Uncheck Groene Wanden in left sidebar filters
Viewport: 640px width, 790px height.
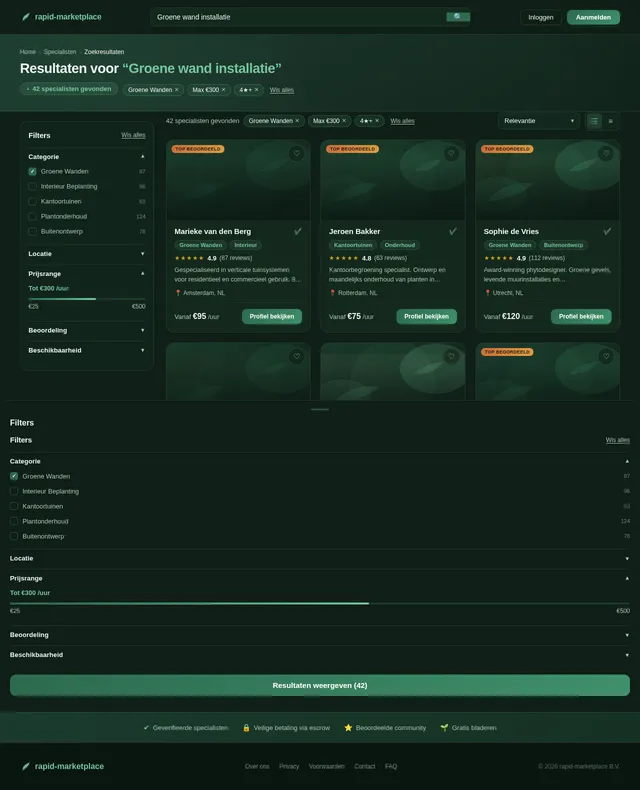point(33,171)
